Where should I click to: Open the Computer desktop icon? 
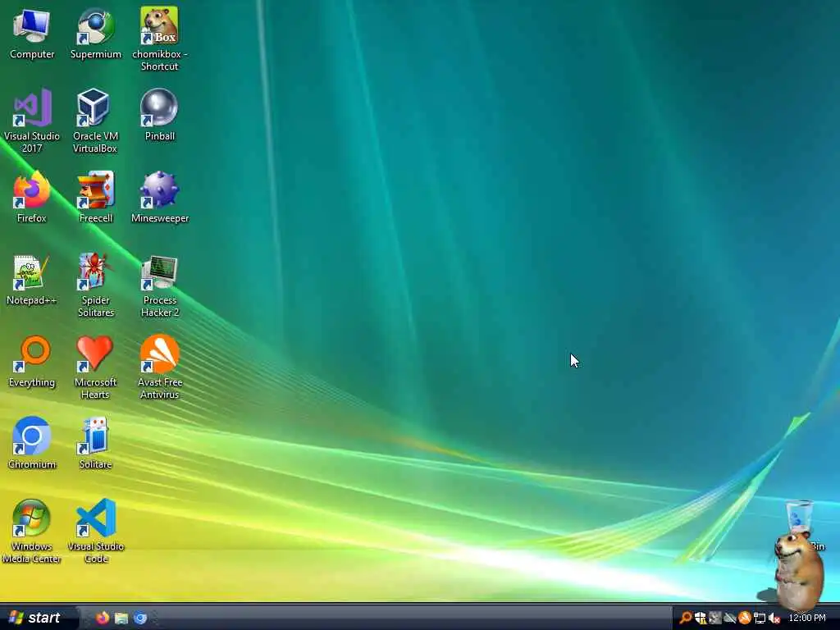pyautogui.click(x=32, y=33)
